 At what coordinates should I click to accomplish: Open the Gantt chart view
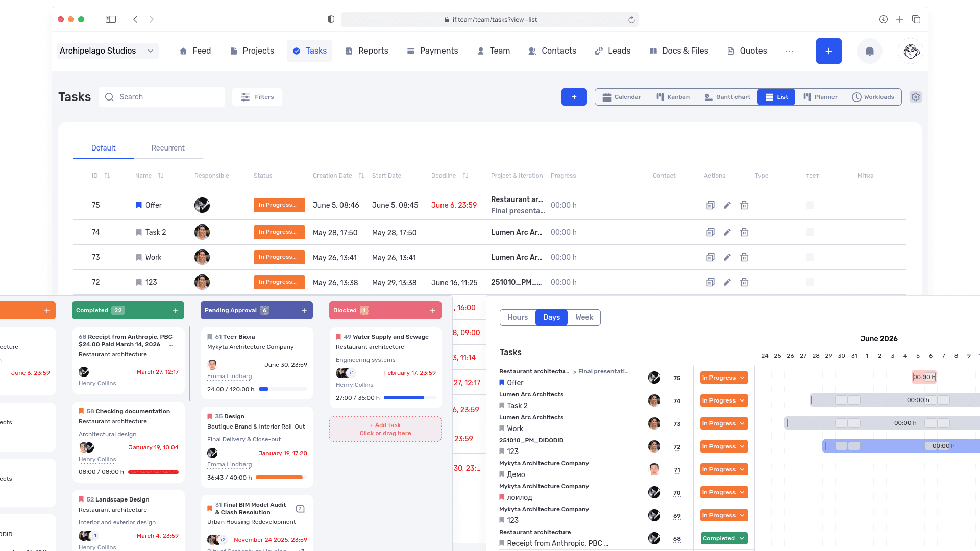coord(727,97)
